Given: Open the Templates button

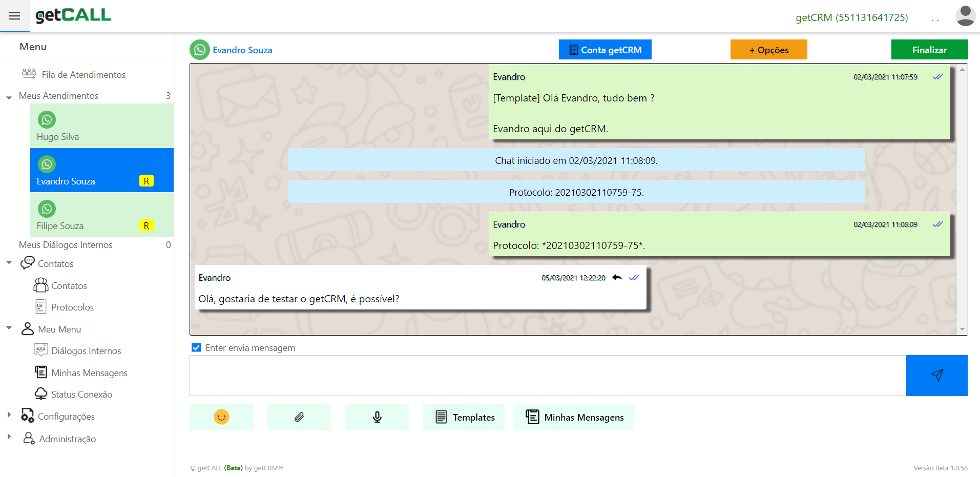Looking at the screenshot, I should tap(464, 417).
